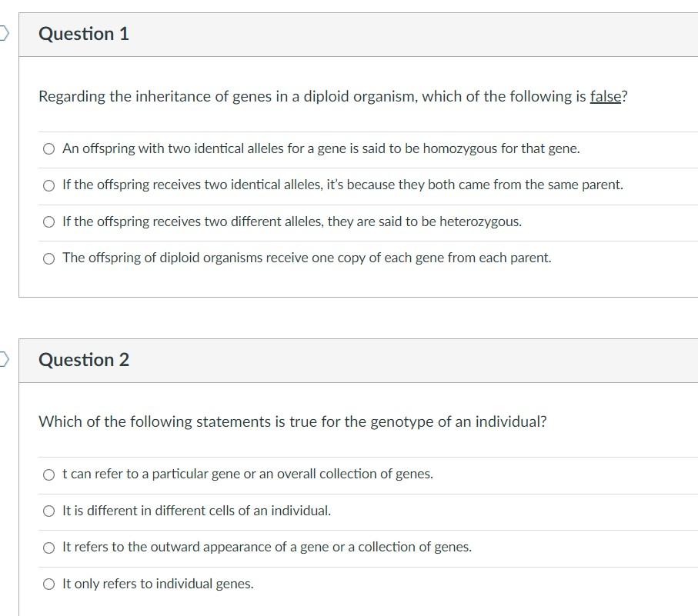Pick the one copy from each parent answer
Viewport: 698px width, 616px height.
click(x=48, y=258)
